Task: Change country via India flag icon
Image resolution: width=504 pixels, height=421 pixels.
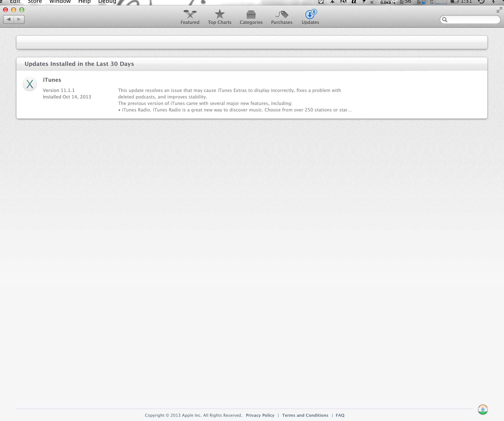Action: pyautogui.click(x=482, y=409)
